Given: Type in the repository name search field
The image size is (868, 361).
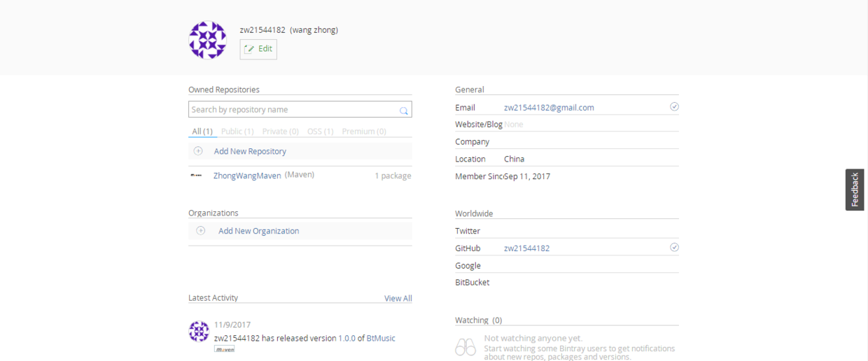Looking at the screenshot, I should (293, 110).
